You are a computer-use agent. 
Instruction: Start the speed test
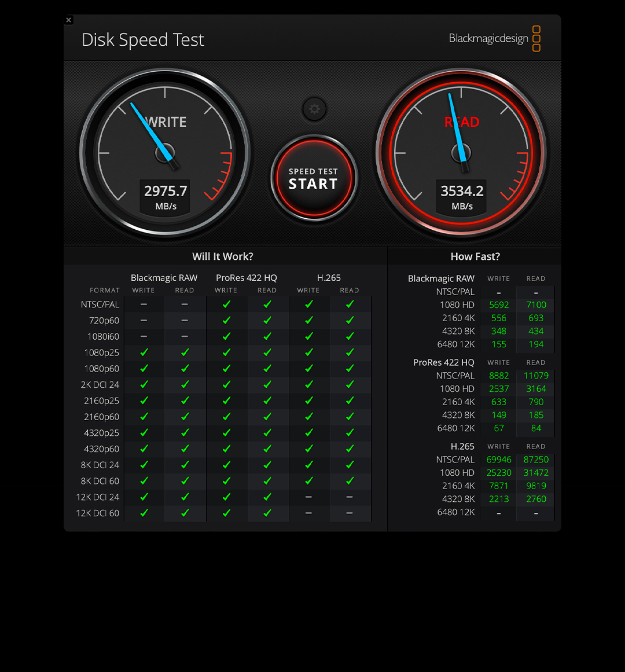tap(314, 178)
